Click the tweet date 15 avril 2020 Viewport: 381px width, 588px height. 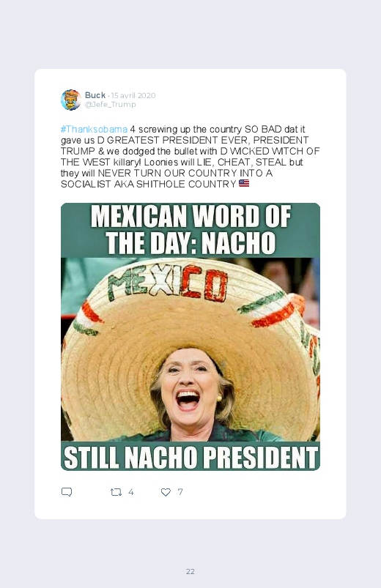coord(133,96)
